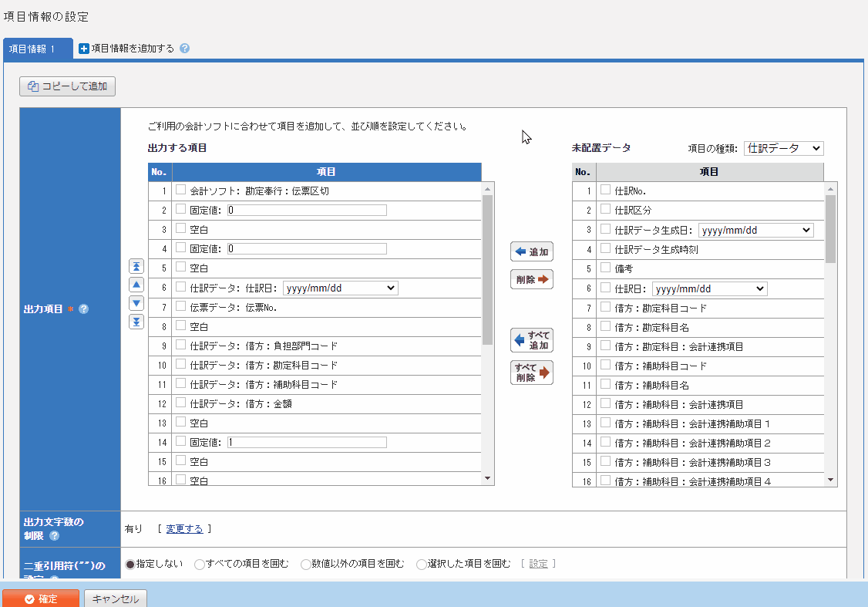
Task: Tick the 仕訳No. checkbox in 未配置データ
Action: click(x=605, y=190)
